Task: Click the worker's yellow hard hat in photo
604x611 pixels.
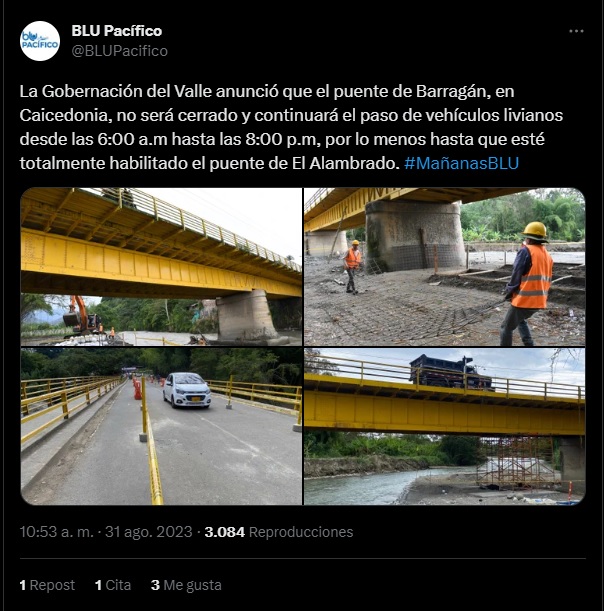Action: pyautogui.click(x=535, y=231)
